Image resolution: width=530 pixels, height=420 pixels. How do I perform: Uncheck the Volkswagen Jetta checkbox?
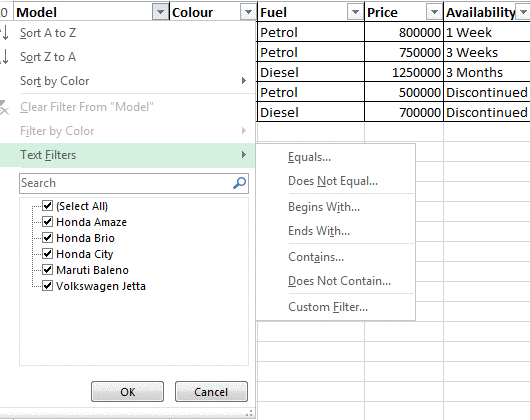coord(47,286)
